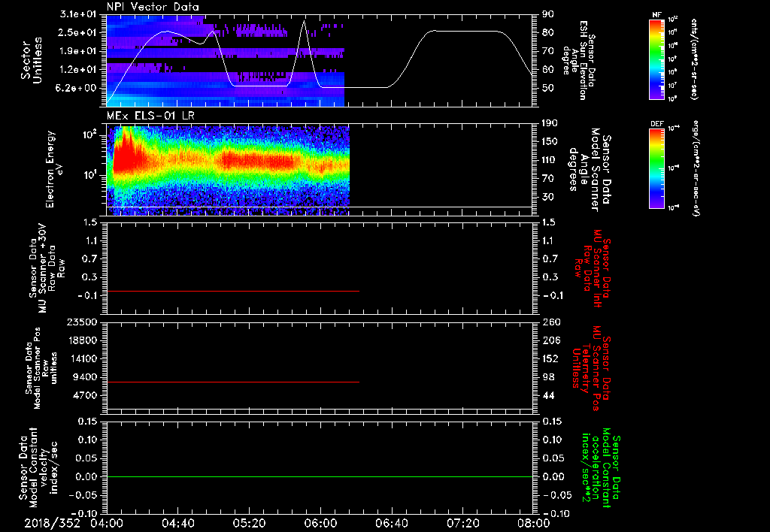This screenshot has height=532, width=770.
Task: Click the green zero line in velocity panel
Action: pyautogui.click(x=320, y=476)
